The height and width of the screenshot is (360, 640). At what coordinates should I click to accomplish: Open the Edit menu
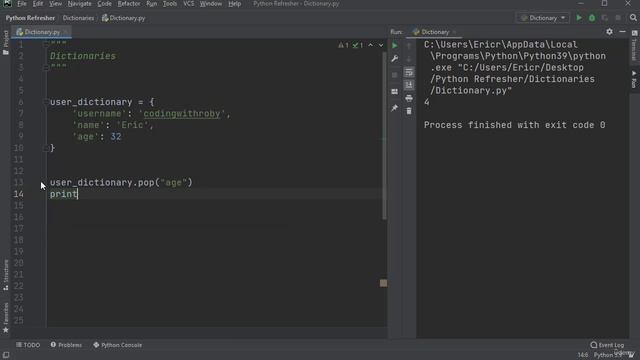[38, 4]
